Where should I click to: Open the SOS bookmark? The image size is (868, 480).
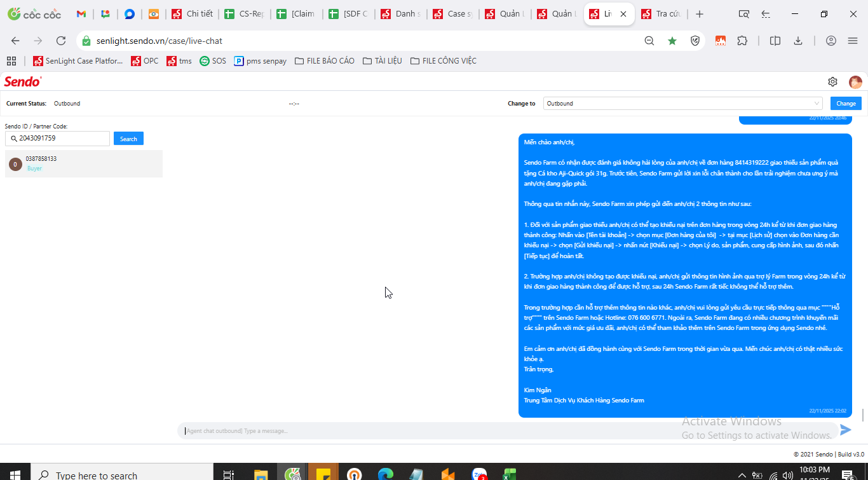tap(213, 61)
